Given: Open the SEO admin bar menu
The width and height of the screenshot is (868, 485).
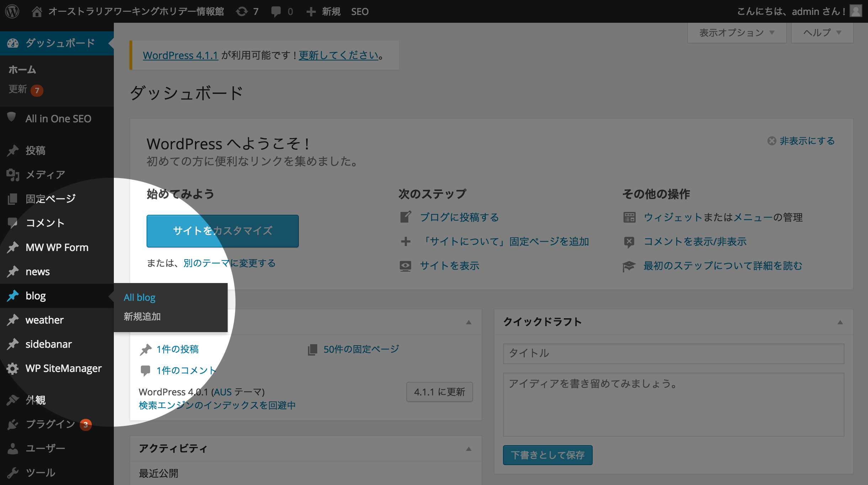Looking at the screenshot, I should coord(360,11).
